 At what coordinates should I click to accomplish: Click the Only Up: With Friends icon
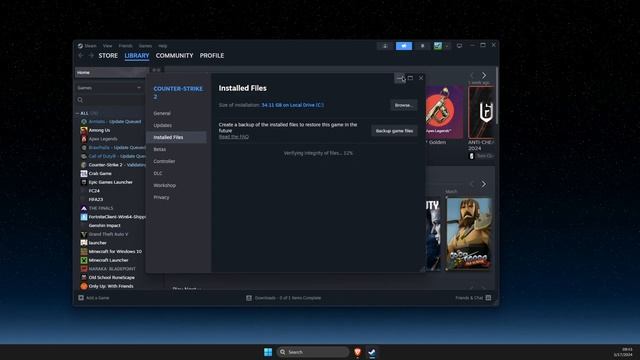coord(84,286)
